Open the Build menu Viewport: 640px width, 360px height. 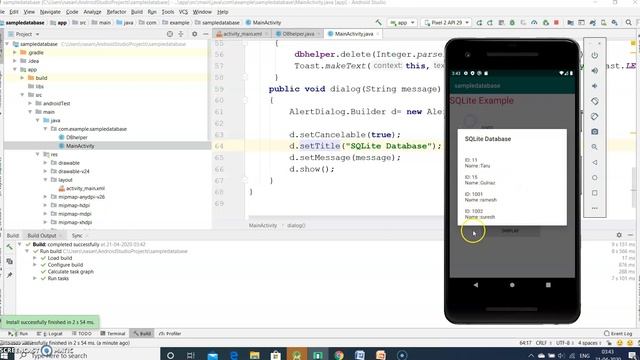(x=137, y=12)
